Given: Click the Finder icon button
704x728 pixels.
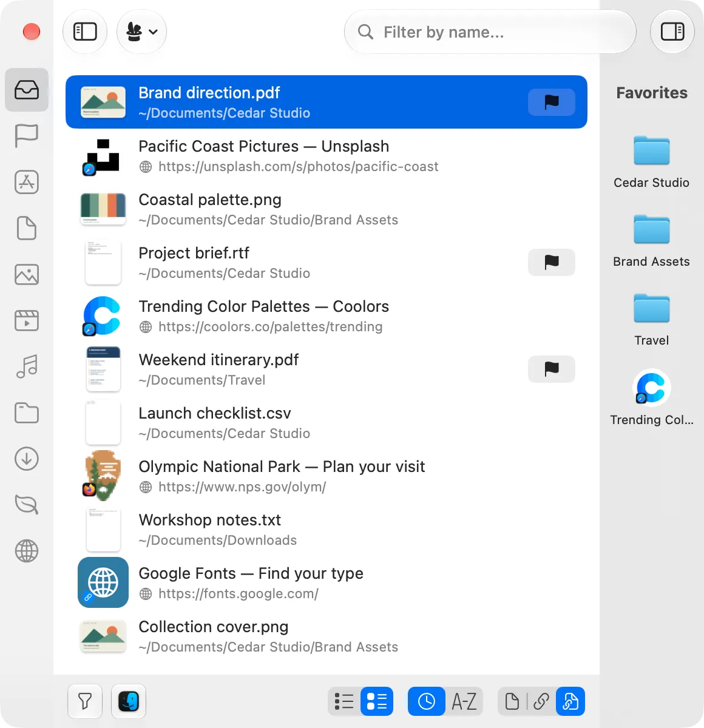Looking at the screenshot, I should pos(129,701).
